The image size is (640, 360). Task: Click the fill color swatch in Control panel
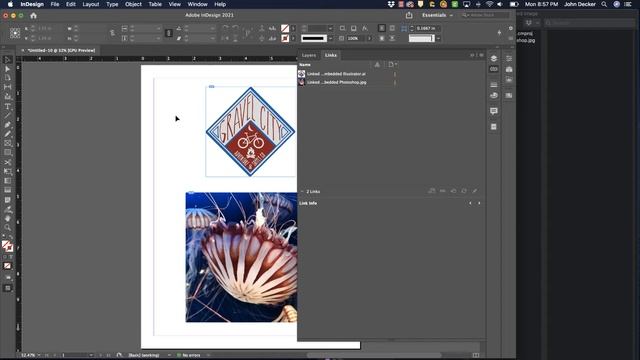click(x=285, y=29)
